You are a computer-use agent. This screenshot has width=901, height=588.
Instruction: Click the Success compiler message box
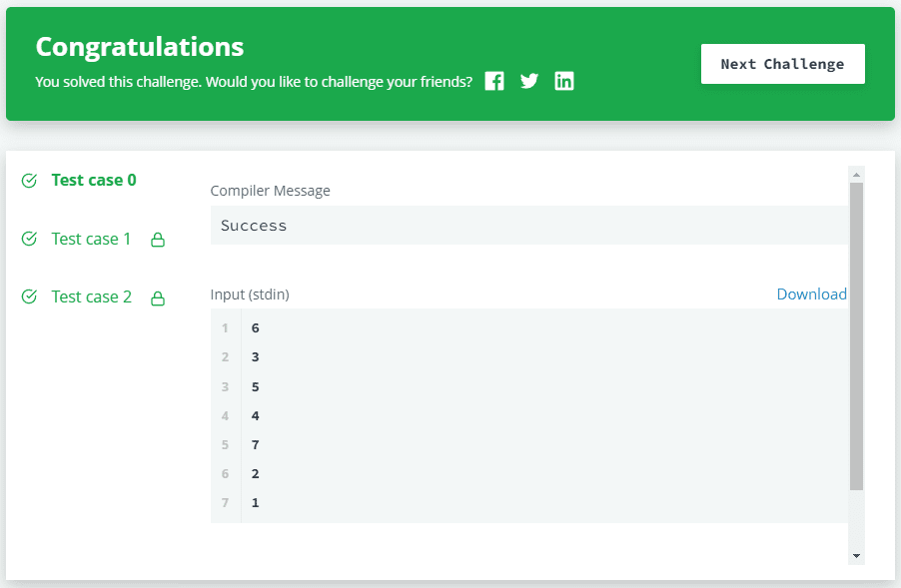tap(528, 226)
